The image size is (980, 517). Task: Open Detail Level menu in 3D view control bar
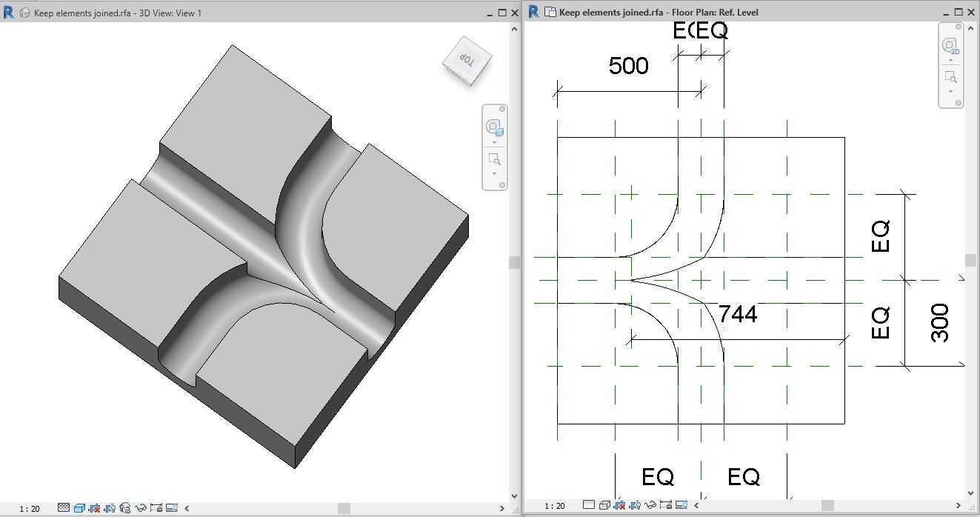64,507
